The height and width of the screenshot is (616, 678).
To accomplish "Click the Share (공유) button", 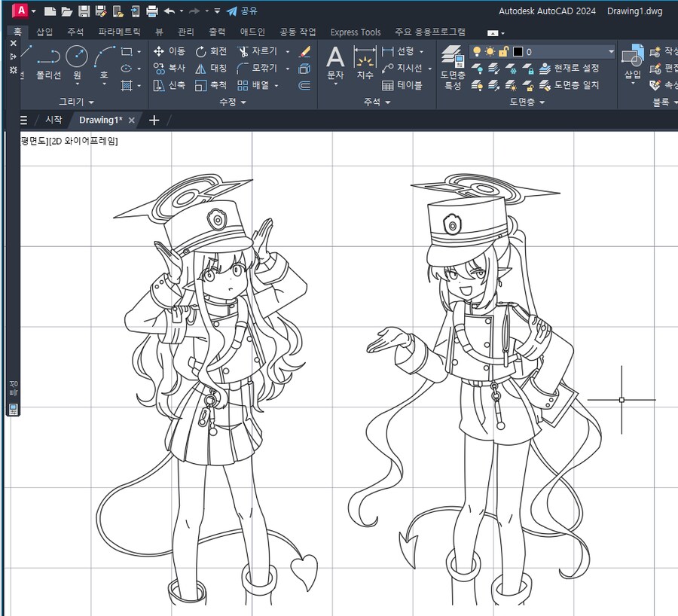I will coord(242,11).
